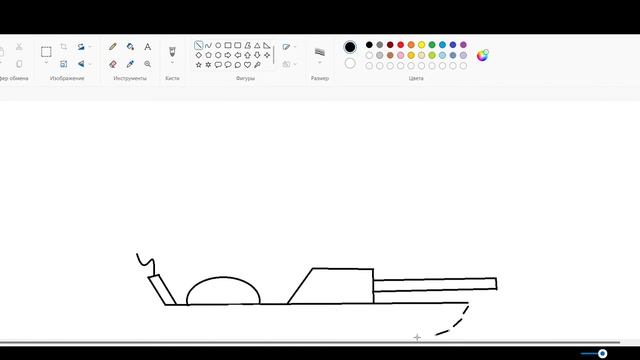Pick the Curve shape

(x=208, y=45)
